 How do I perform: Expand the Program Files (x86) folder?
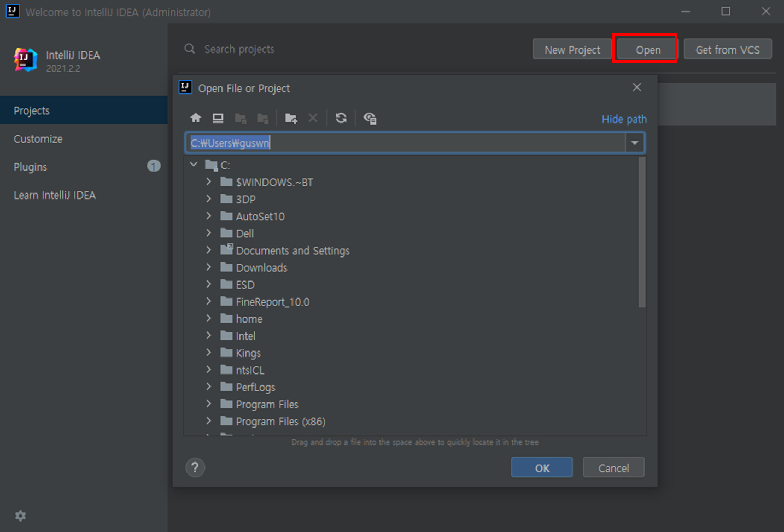(x=209, y=420)
